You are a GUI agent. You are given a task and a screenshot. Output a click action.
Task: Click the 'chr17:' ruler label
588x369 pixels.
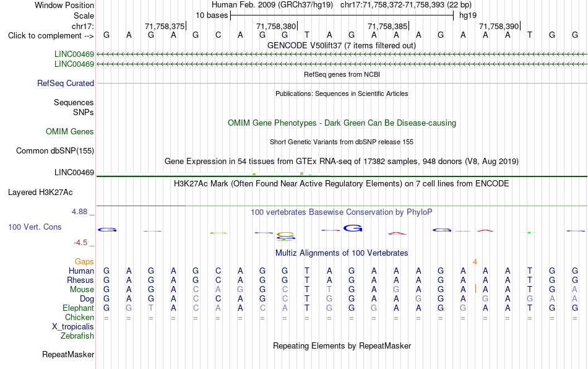(x=82, y=26)
